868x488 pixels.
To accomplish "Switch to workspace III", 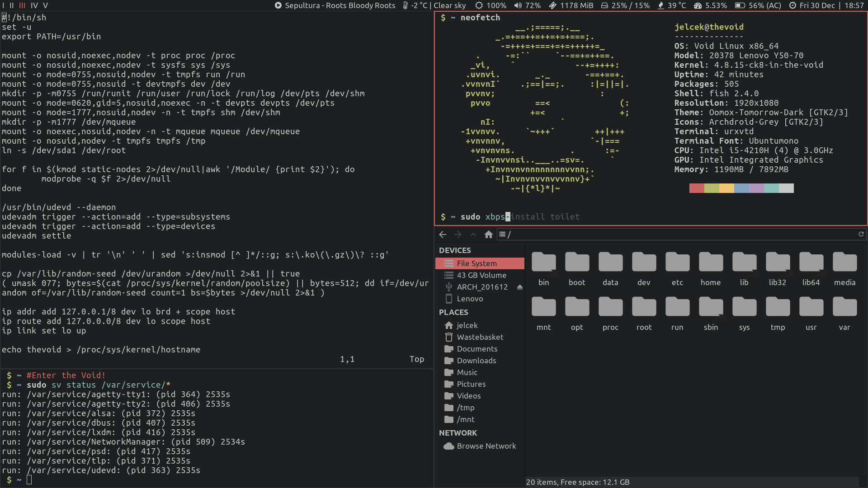I will 22,5.
